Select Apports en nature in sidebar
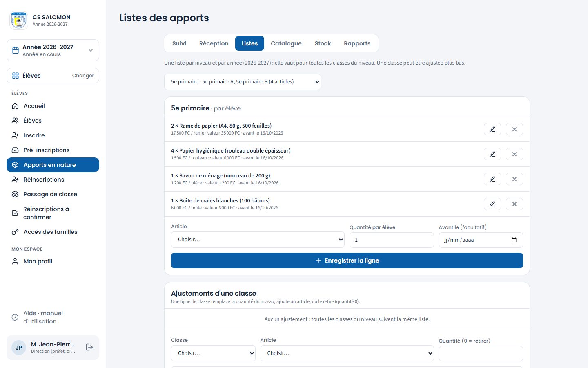This screenshot has height=368, width=588. (53, 165)
